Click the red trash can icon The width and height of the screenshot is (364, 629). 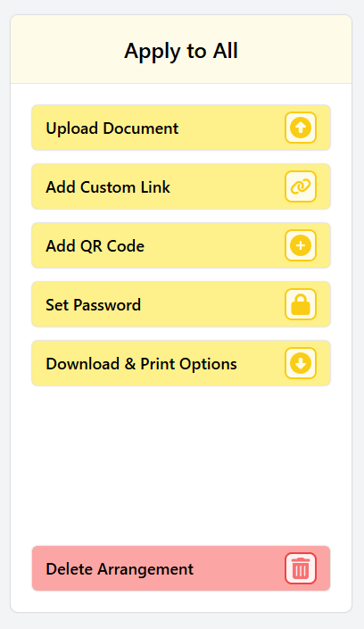[301, 568]
